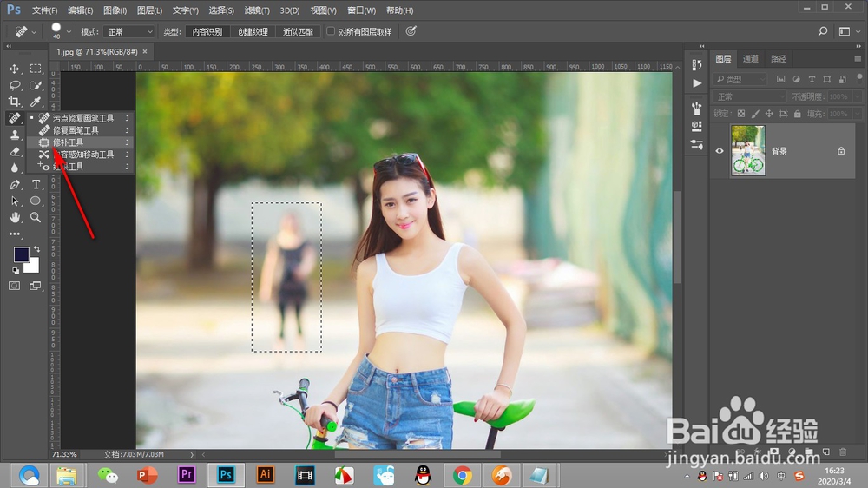Screen dimensions: 868x488
Task: Toggle Quick Mask mode icon
Action: pyautogui.click(x=15, y=286)
